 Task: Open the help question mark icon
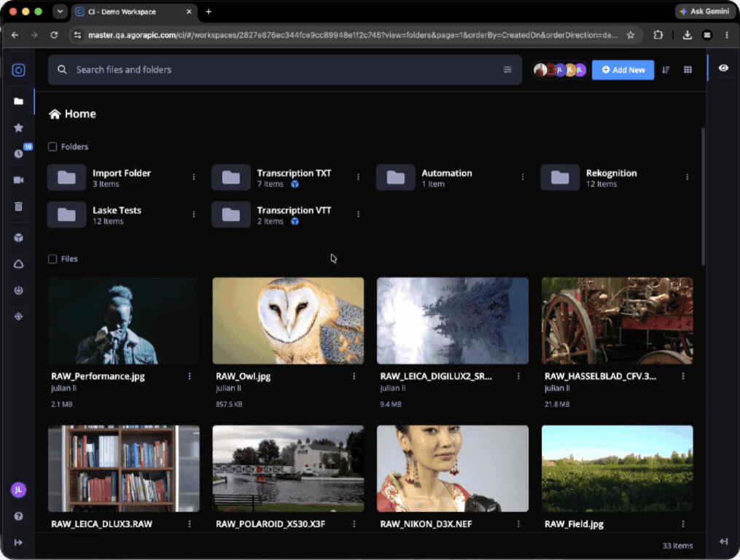tap(18, 516)
